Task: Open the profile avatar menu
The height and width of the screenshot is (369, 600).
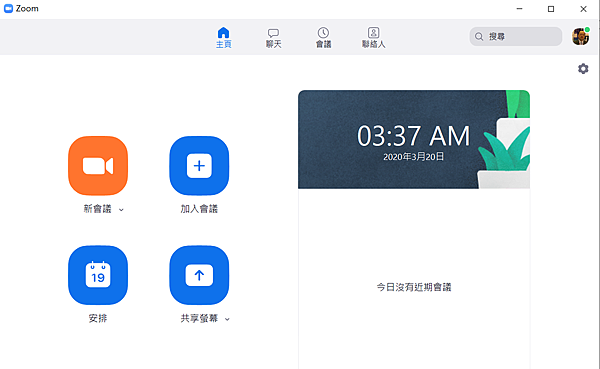Action: coord(580,36)
